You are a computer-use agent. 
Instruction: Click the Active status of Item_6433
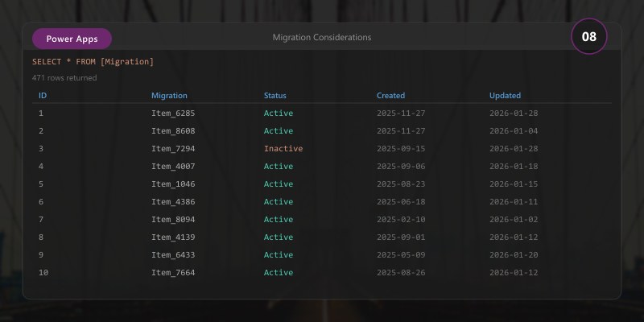click(279, 254)
